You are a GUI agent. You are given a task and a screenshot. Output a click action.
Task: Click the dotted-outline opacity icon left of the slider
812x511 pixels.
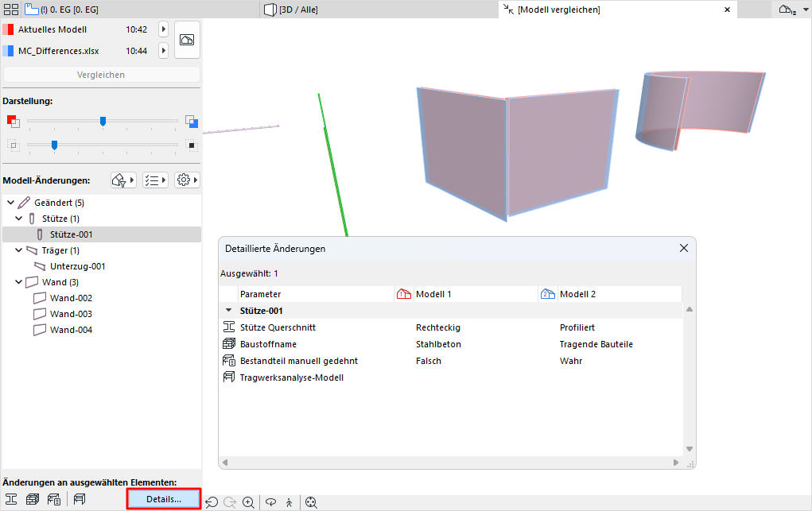tap(13, 145)
